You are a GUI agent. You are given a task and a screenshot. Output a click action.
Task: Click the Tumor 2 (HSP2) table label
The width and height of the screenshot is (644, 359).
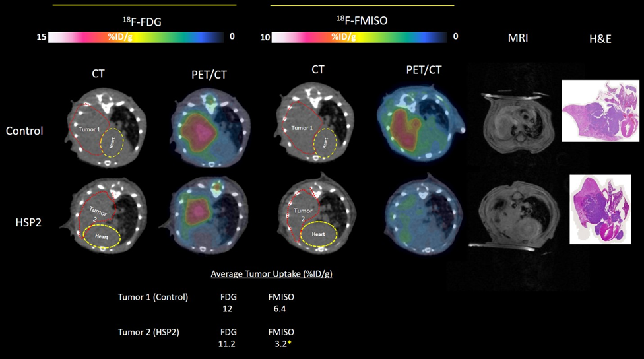152,331
